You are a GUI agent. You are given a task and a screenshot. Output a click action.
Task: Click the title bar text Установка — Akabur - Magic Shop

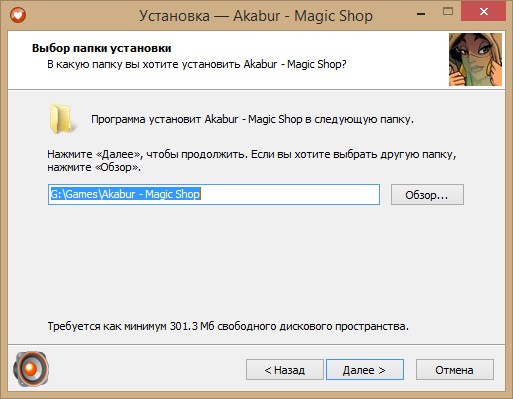click(256, 16)
